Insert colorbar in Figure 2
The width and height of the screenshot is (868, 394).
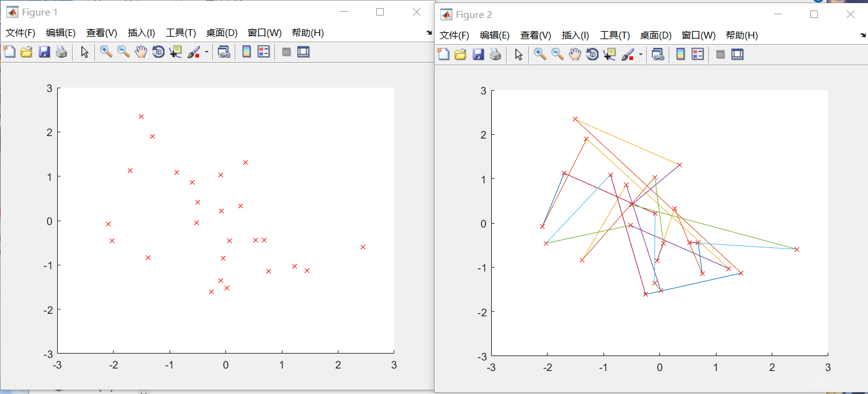680,55
